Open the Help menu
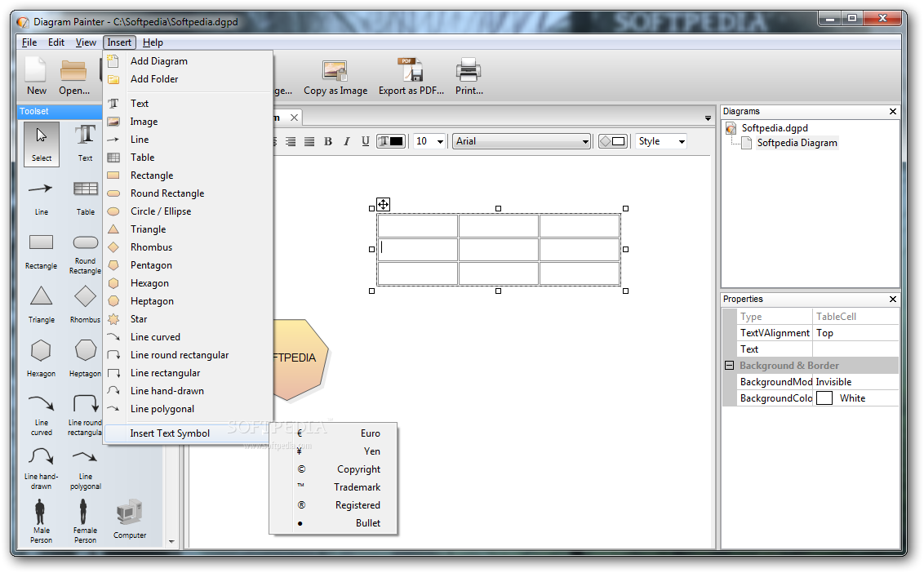Image resolution: width=924 pixels, height=573 pixels. pyautogui.click(x=153, y=42)
